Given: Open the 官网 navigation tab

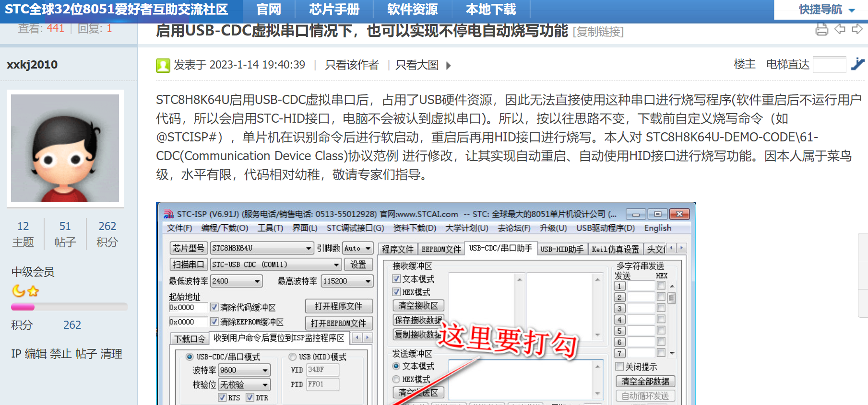Looking at the screenshot, I should point(269,10).
